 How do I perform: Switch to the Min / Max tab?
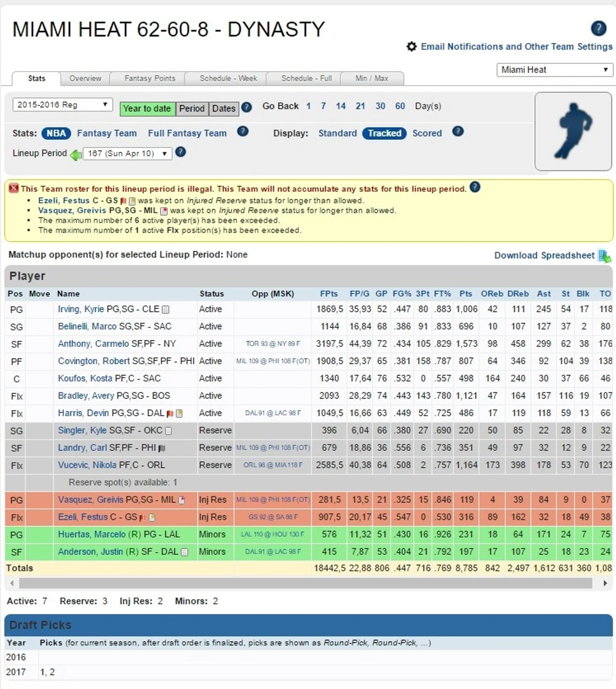(372, 79)
